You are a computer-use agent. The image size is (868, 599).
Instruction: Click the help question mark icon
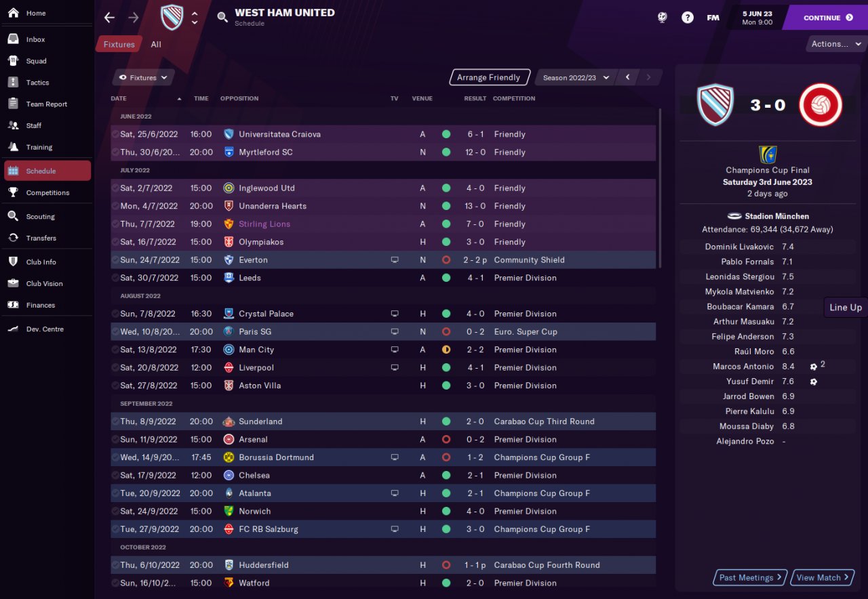click(x=688, y=18)
